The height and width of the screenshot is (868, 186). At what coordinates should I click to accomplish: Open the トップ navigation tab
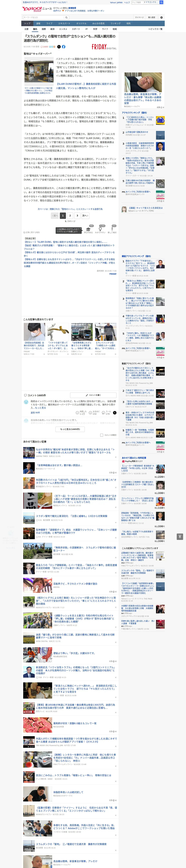pos(27,24)
